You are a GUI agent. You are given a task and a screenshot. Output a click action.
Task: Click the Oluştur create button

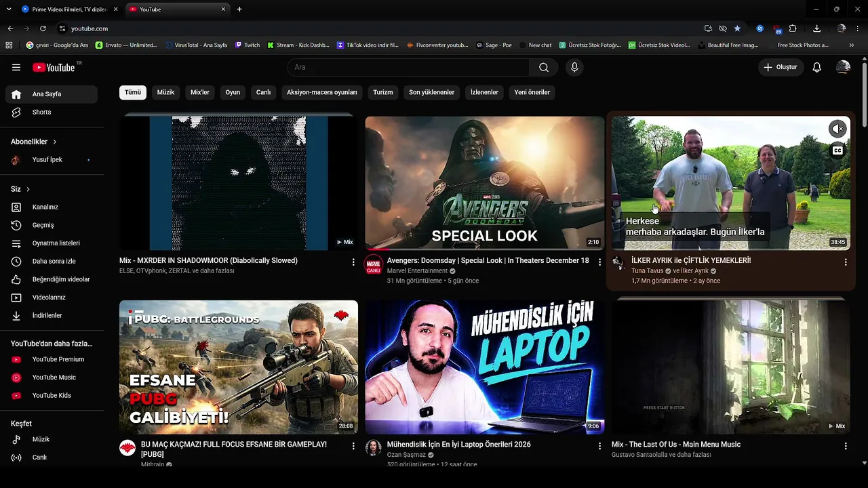click(781, 67)
